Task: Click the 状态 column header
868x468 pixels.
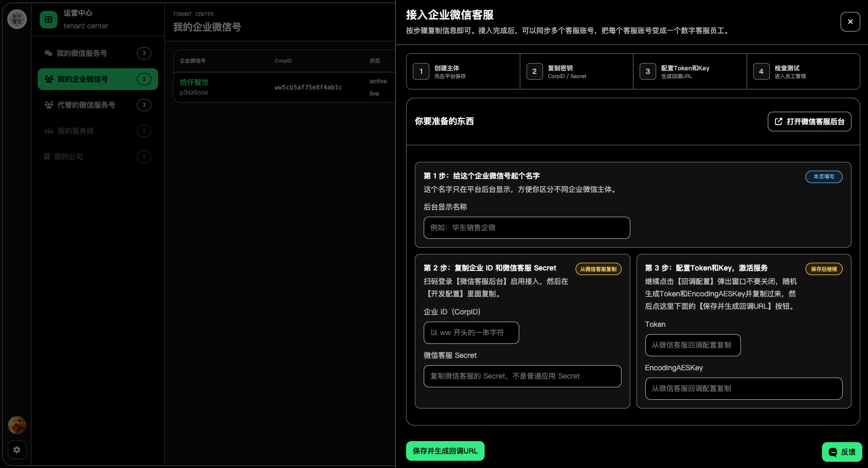Action: (375, 61)
